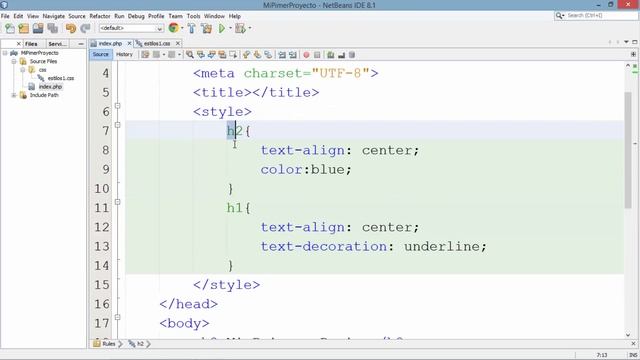Click the New File toolbar icon
Screen dimensions: 640x360
(10, 28)
